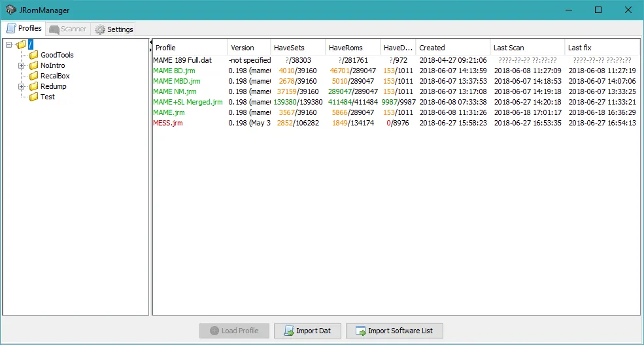Sort by the HaveD... column header

tap(398, 48)
